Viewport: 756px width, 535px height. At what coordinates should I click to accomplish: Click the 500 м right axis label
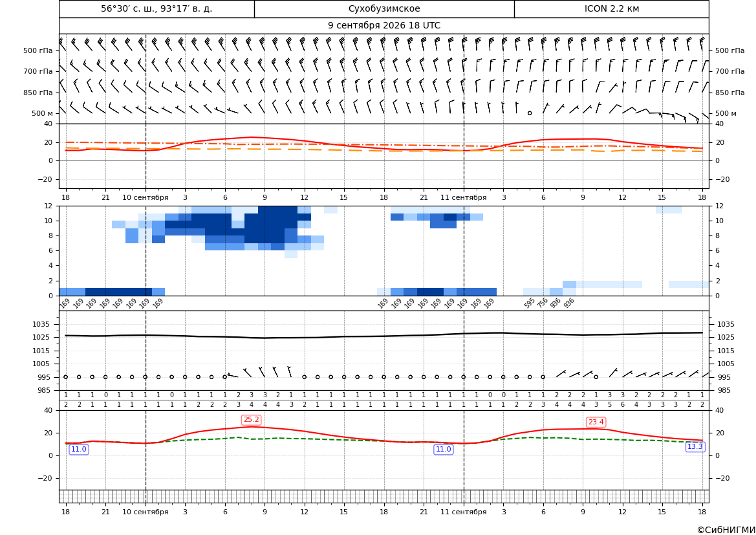[x=726, y=113]
